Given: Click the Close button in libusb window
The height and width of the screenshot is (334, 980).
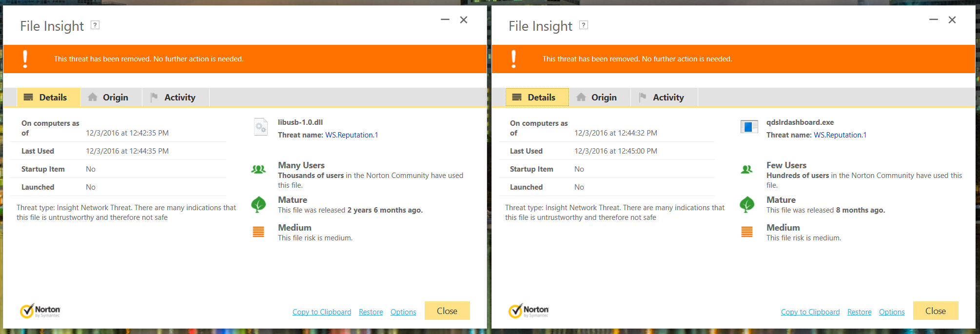Looking at the screenshot, I should pos(447,311).
